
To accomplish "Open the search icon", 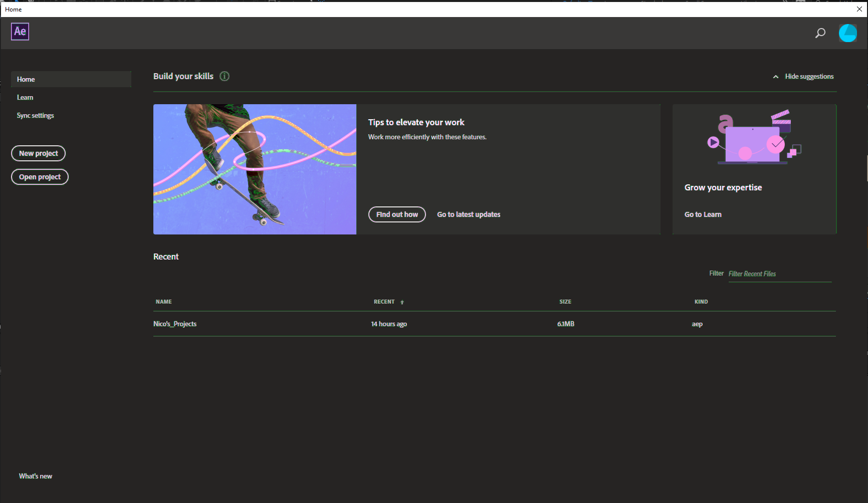I will click(820, 33).
